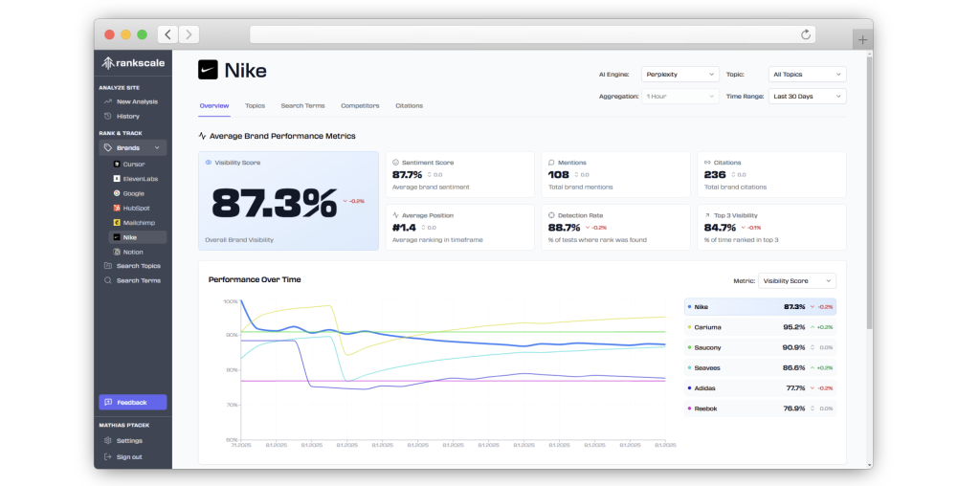Collapse the Brands list chevron

point(157,148)
